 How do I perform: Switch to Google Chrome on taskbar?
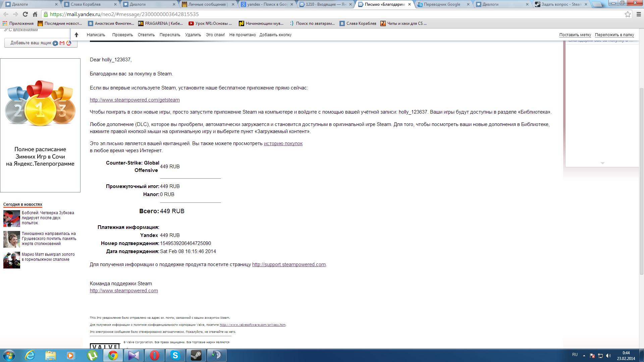coord(113,355)
